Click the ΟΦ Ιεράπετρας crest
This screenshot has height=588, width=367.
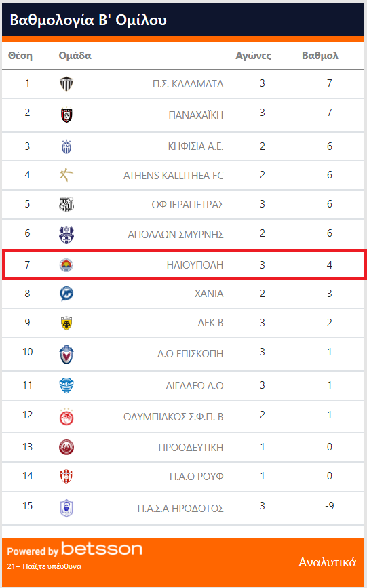[x=66, y=204]
